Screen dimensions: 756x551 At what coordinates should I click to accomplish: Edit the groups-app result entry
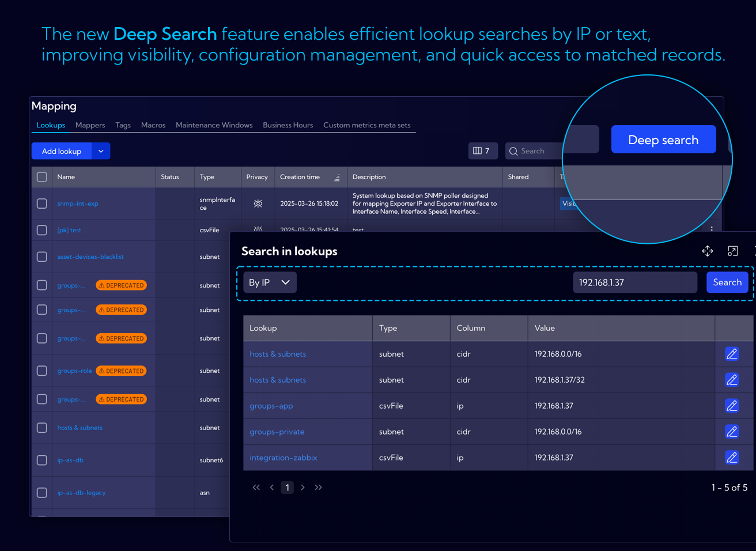click(x=732, y=406)
